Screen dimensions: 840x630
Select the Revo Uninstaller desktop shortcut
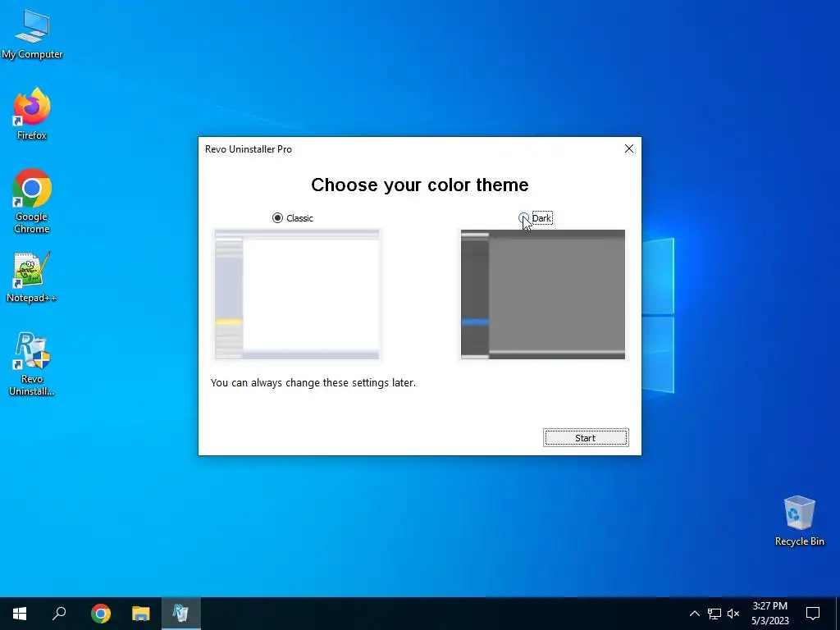(x=32, y=364)
